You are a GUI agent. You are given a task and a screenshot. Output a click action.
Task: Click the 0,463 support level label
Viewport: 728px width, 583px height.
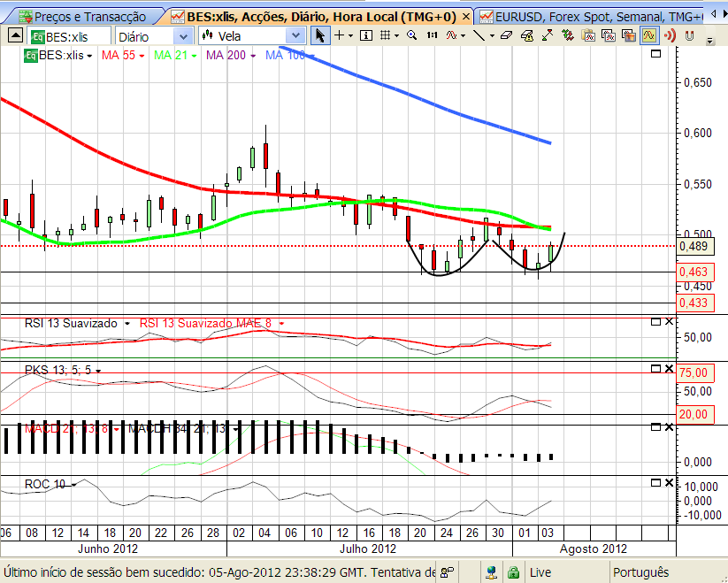coord(694,272)
